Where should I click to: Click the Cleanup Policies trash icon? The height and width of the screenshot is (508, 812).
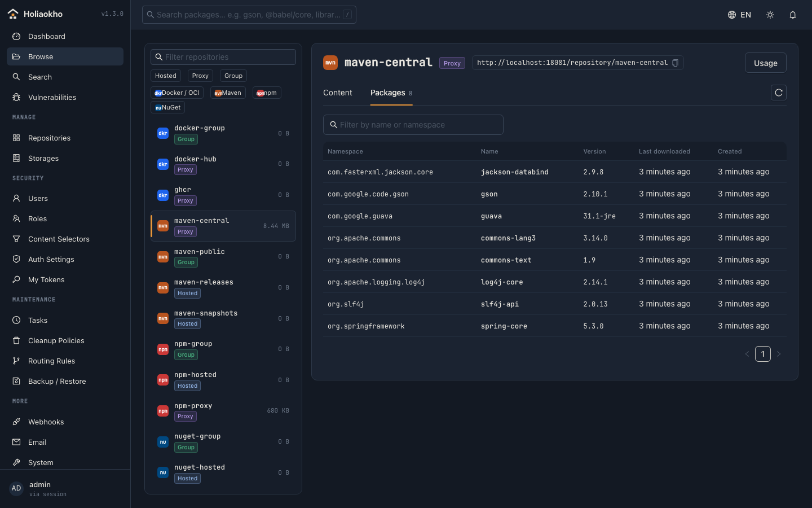point(16,340)
